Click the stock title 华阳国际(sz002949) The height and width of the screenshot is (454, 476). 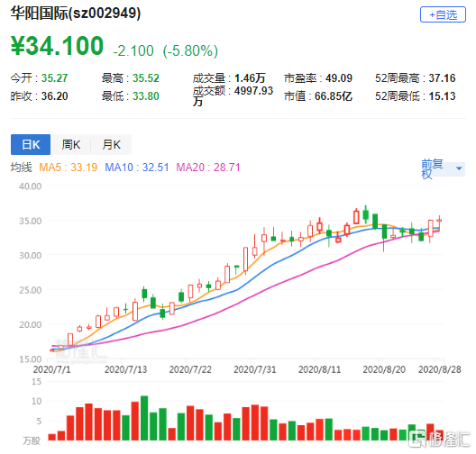(76, 14)
